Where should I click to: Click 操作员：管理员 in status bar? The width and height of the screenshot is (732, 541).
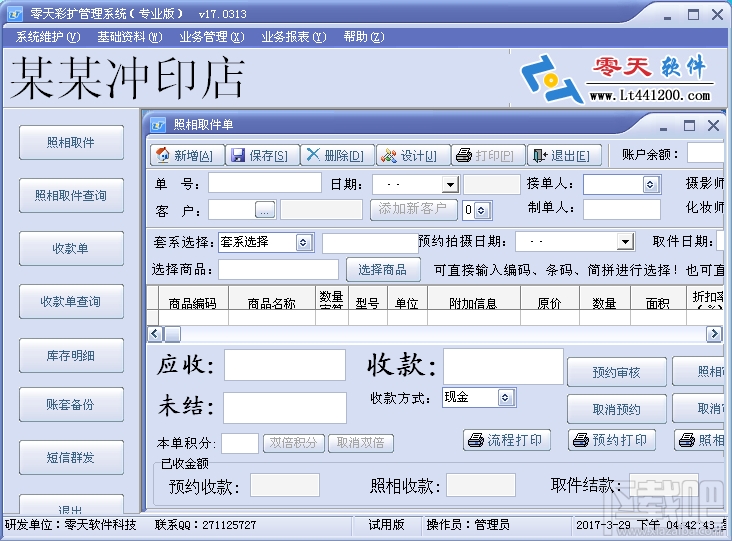[x=468, y=525]
